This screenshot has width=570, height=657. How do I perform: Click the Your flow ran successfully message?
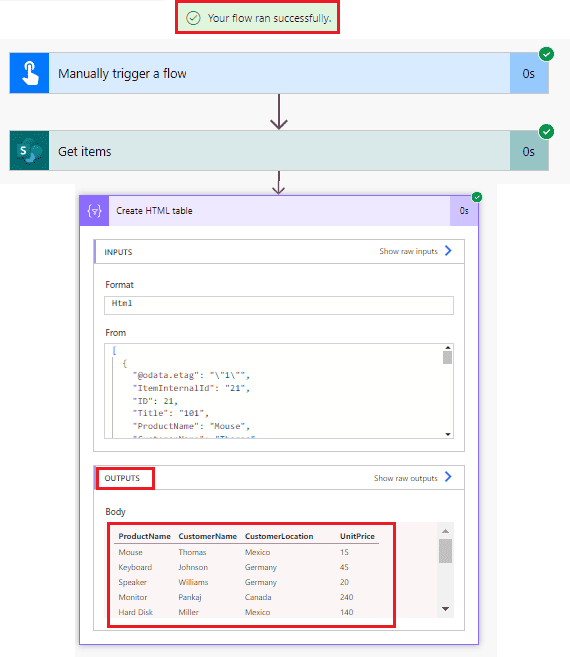click(269, 18)
